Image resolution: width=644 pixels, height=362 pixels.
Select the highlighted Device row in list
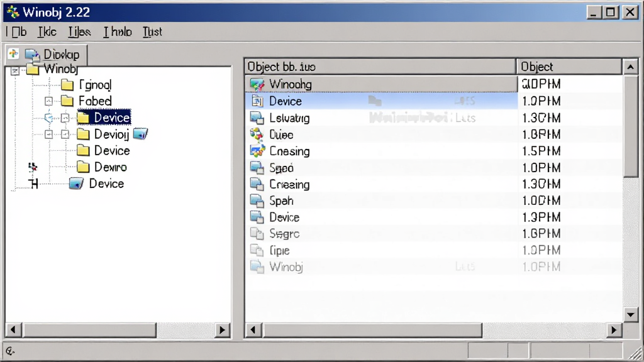tap(381, 101)
